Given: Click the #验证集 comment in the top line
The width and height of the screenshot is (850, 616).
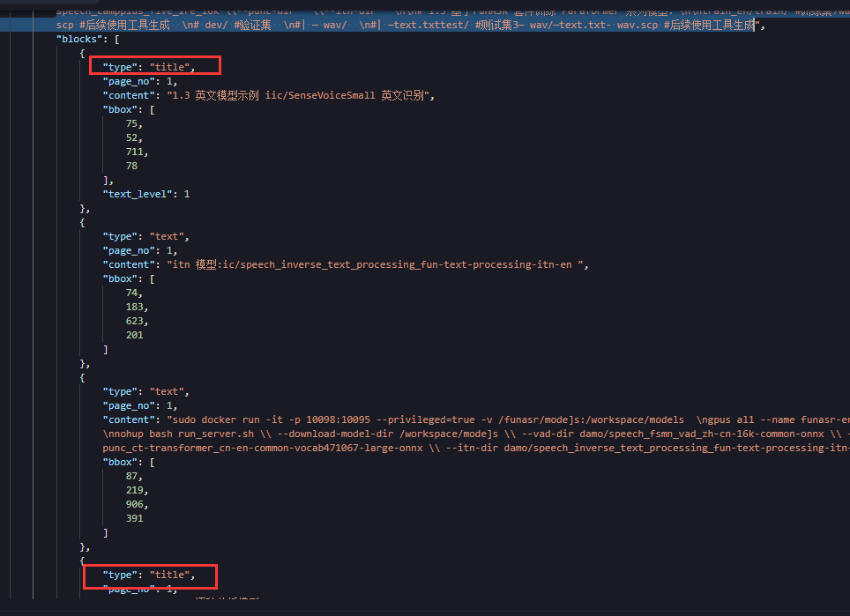Looking at the screenshot, I should (252, 25).
